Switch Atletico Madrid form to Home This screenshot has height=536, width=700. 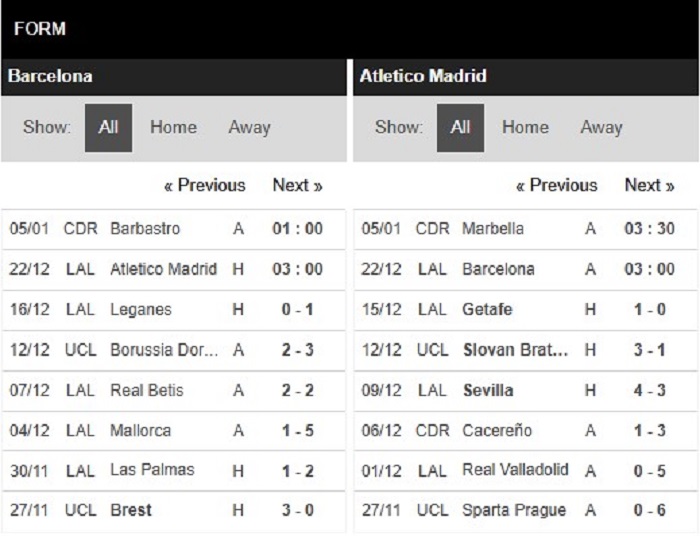click(x=525, y=127)
